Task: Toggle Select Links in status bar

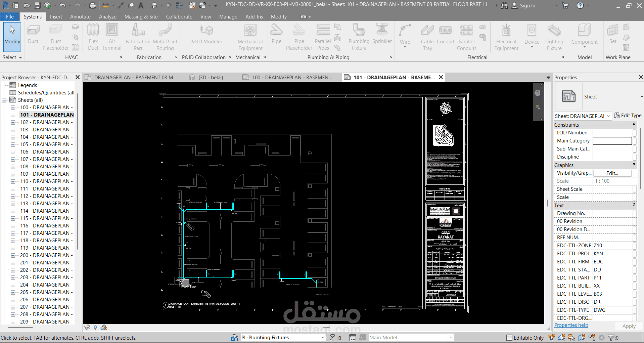Action: click(x=551, y=338)
